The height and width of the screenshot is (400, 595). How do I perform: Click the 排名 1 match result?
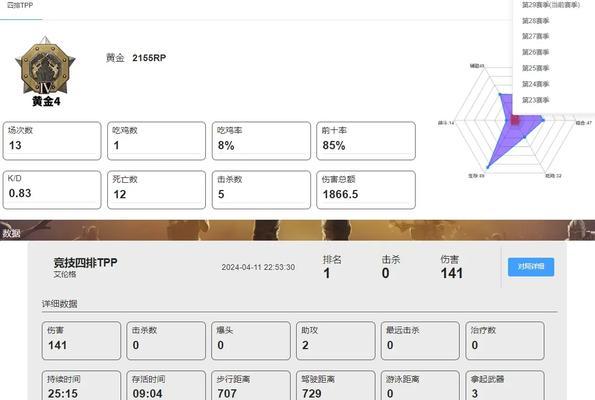pos(332,267)
